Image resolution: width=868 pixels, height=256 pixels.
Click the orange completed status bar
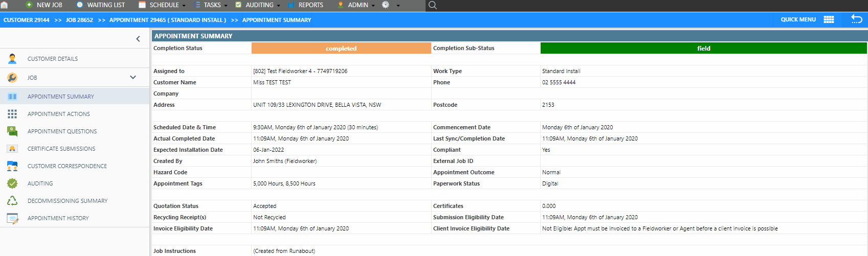(x=341, y=49)
